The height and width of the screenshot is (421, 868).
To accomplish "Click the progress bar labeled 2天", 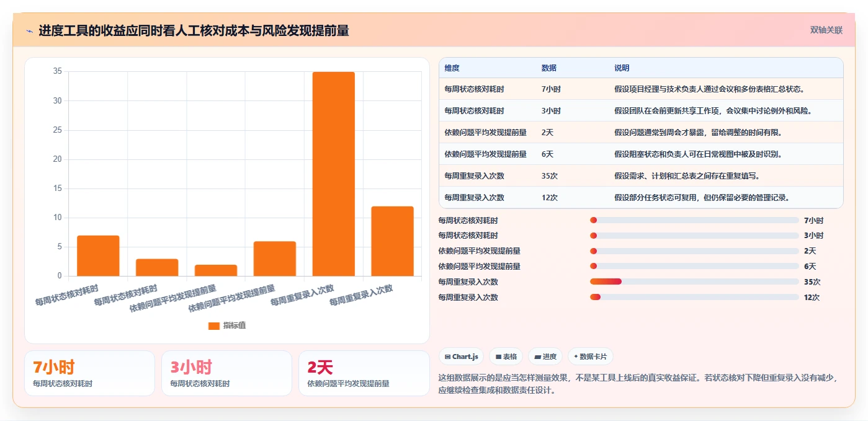I will pos(694,251).
